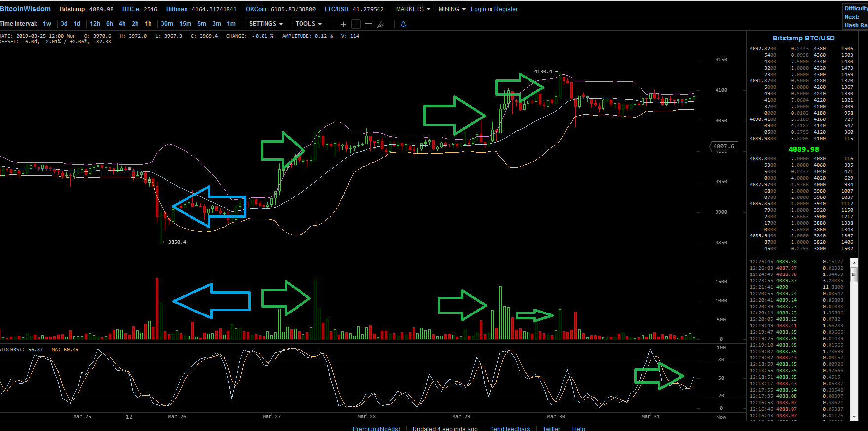Screen dimensions: 868x431
Task: Expand the SETTINGS dropdown
Action: (266, 24)
